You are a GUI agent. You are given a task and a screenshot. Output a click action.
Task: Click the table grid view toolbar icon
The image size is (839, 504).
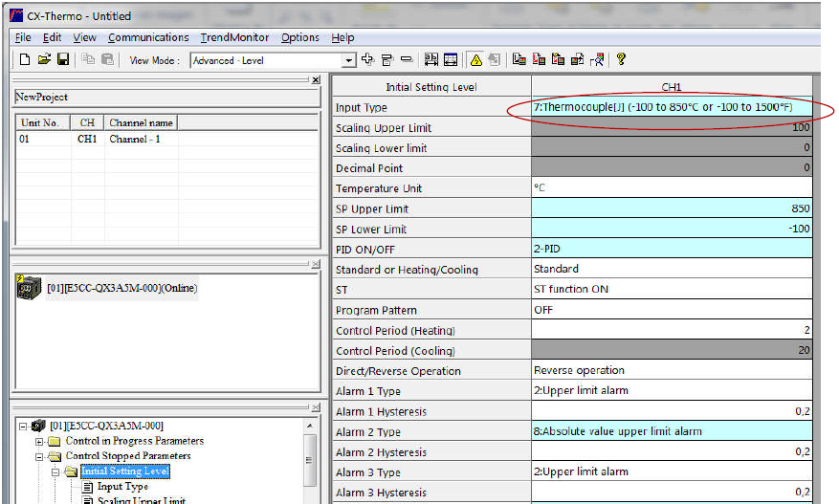click(451, 59)
